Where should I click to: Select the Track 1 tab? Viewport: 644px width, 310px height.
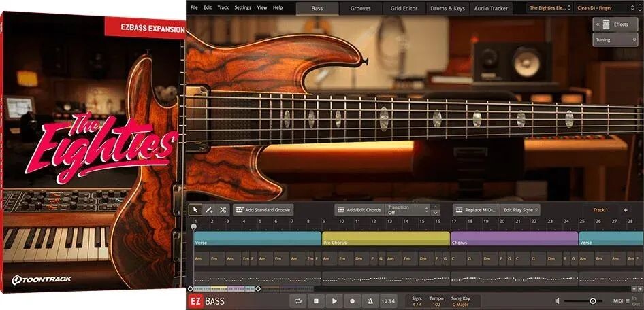click(600, 210)
